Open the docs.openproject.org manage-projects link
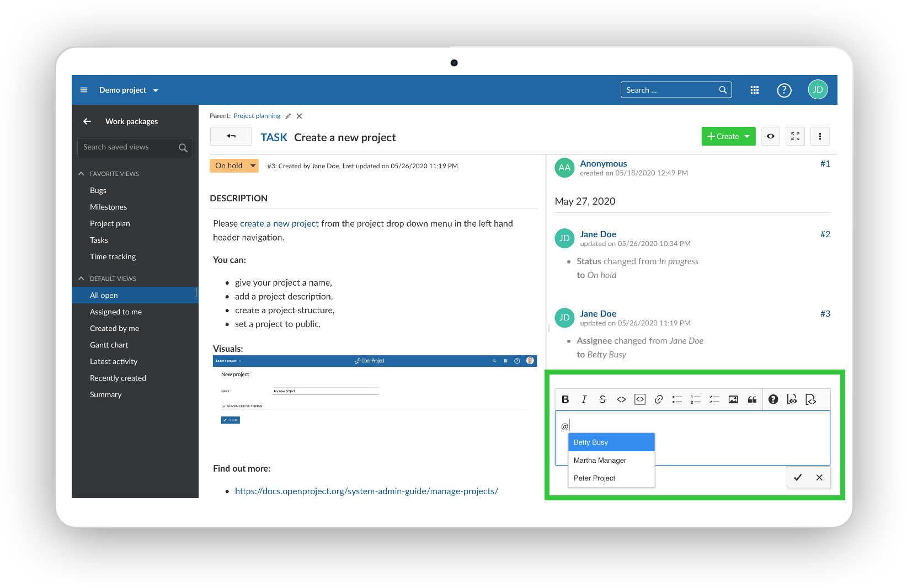The image size is (907, 588). pyautogui.click(x=366, y=491)
